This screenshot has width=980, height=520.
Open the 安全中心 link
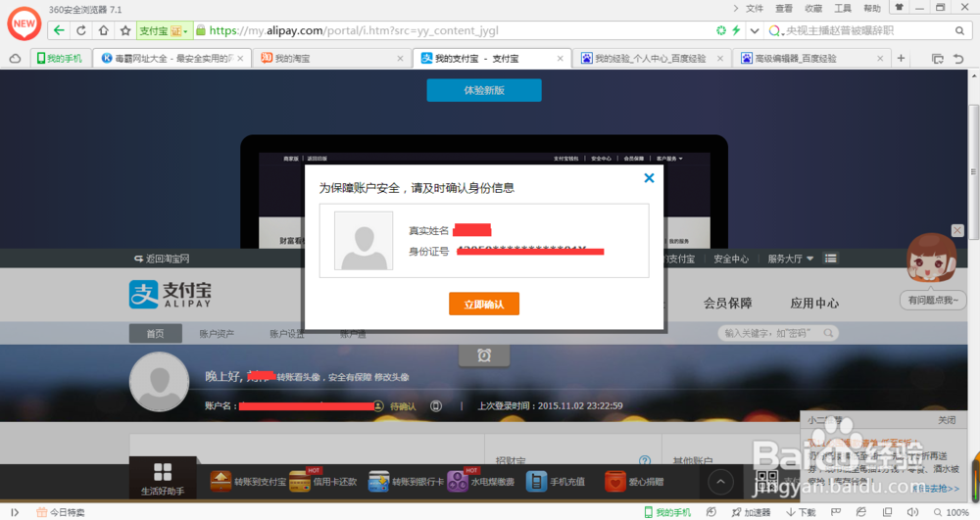point(731,259)
